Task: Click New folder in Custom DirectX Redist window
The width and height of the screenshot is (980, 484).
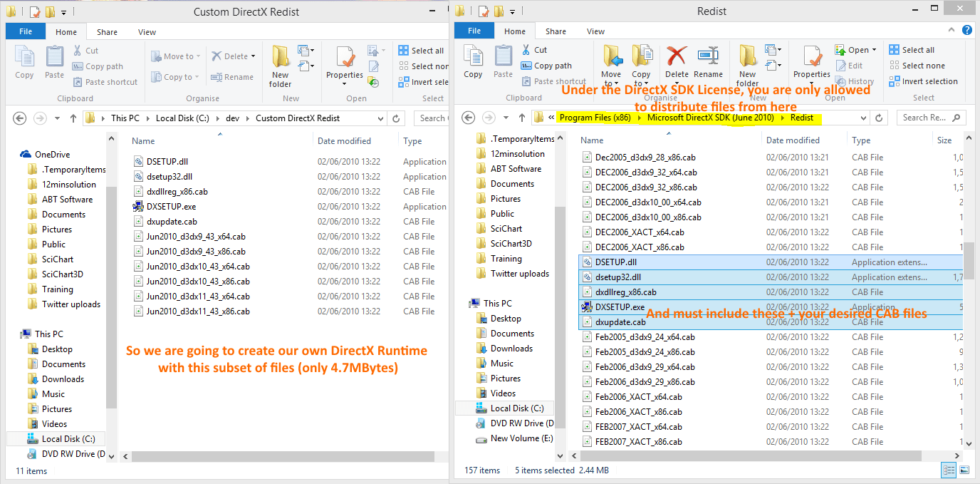Action: point(280,66)
